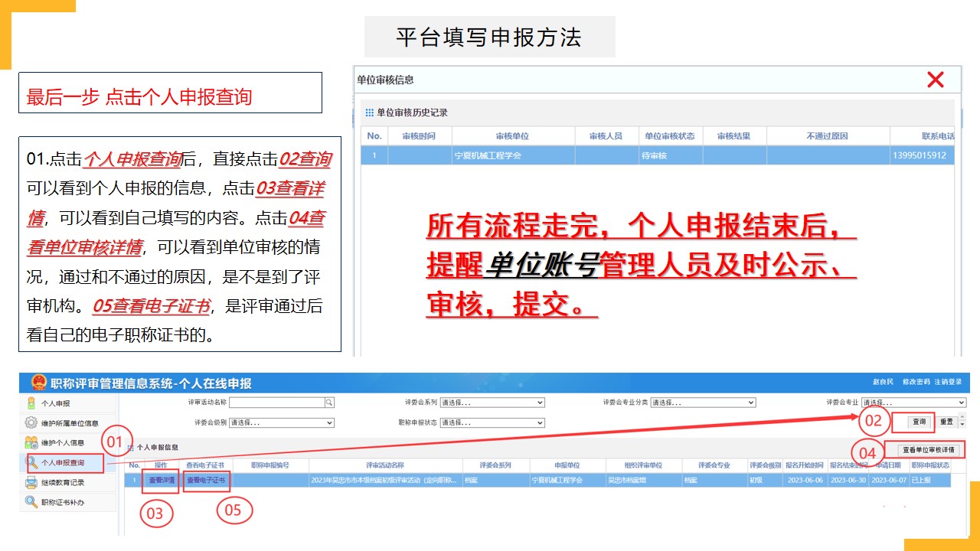The height and width of the screenshot is (551, 980).
Task: Open the 查看详情 link in first row
Action: tap(162, 481)
